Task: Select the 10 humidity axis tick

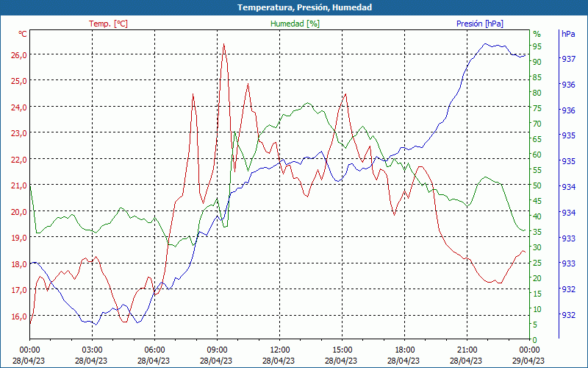Action: [x=537, y=309]
